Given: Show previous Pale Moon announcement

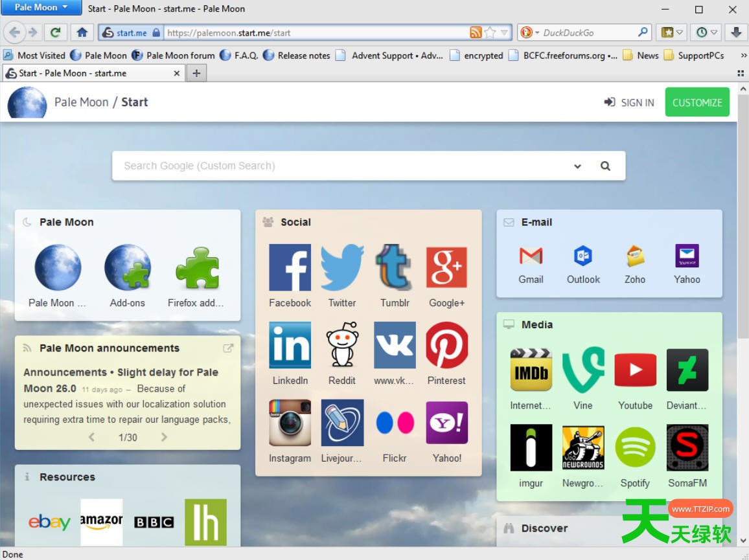Looking at the screenshot, I should (91, 437).
